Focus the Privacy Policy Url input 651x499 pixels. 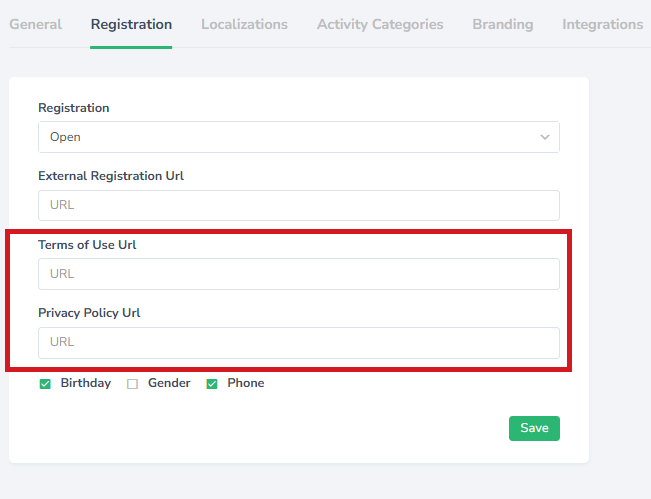[298, 342]
